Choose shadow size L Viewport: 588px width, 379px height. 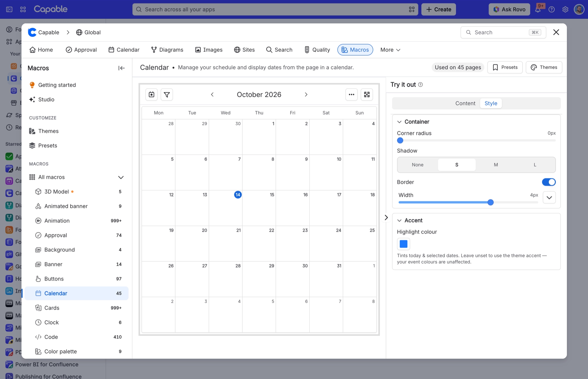tap(535, 165)
